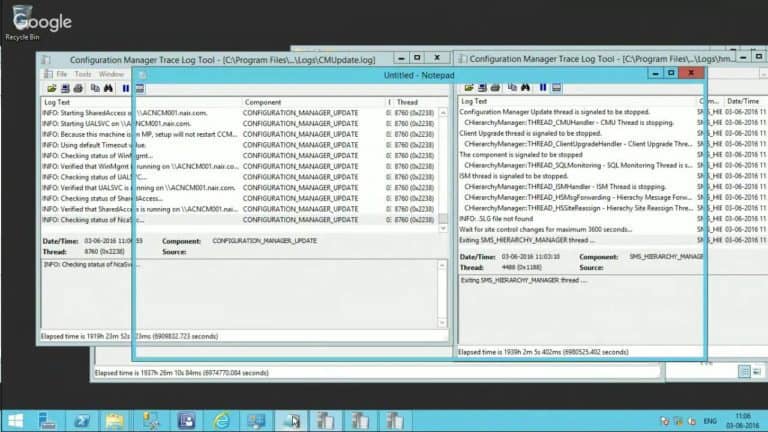Viewport: 768px width, 432px height.
Task: Click scroll down arrow of CMUpdate.log list
Action: click(443, 228)
